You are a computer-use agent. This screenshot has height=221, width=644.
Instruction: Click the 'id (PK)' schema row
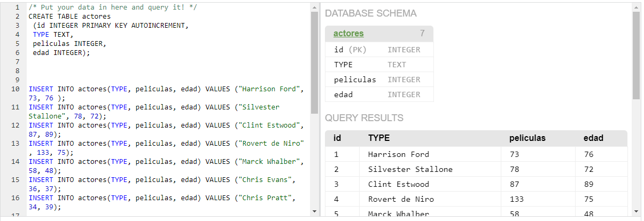coord(350,50)
